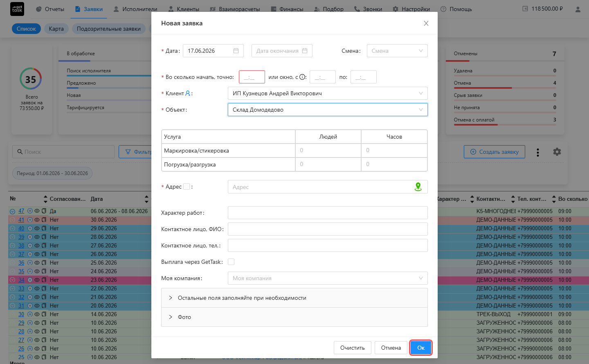This screenshot has height=364, width=589.
Task: Click the exact start time input field
Action: pyautogui.click(x=252, y=77)
